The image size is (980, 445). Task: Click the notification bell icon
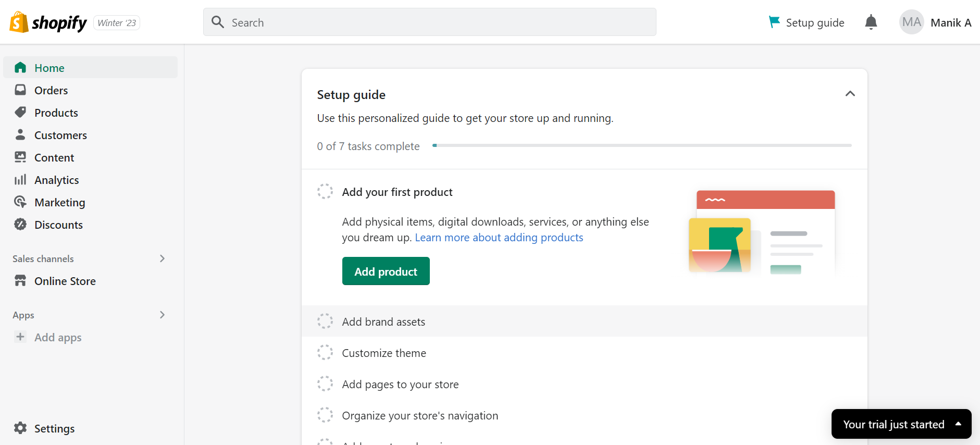pyautogui.click(x=871, y=22)
